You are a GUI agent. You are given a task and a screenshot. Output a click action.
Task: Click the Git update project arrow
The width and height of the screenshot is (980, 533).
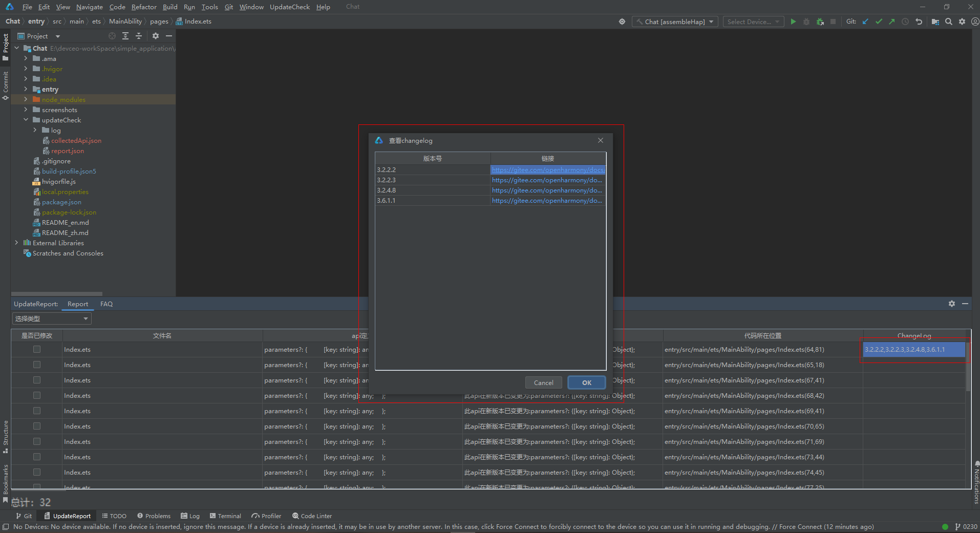tap(865, 22)
